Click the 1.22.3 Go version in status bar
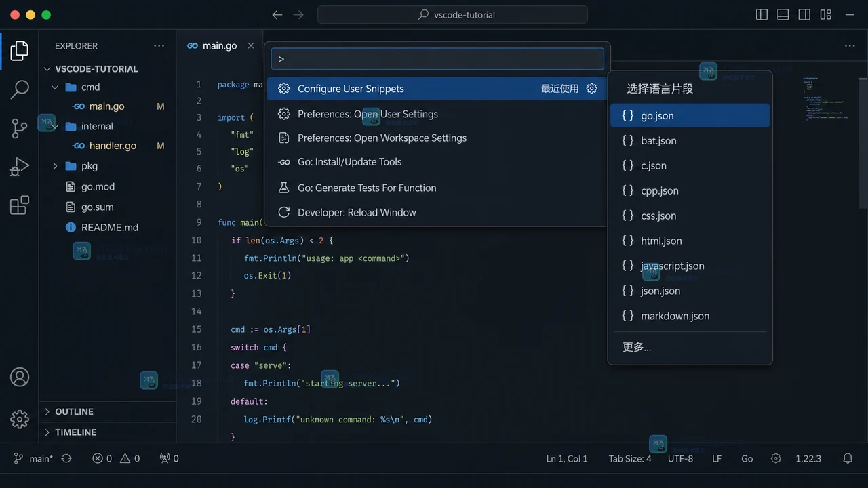The image size is (868, 488). click(x=808, y=458)
